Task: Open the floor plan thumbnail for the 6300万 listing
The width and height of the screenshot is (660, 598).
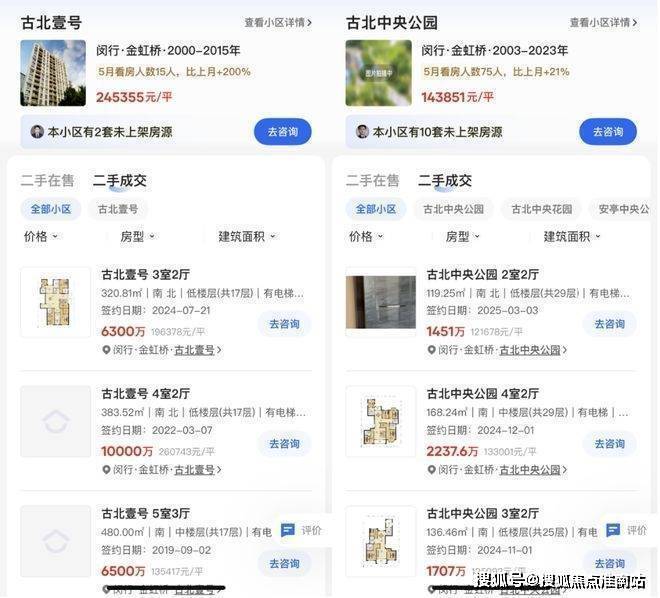Action: [x=56, y=302]
